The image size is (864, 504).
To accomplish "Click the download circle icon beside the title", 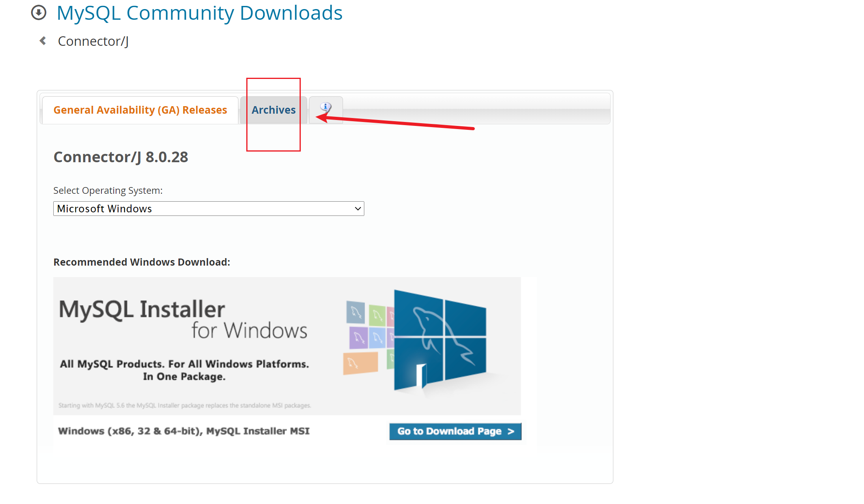I will (x=39, y=13).
